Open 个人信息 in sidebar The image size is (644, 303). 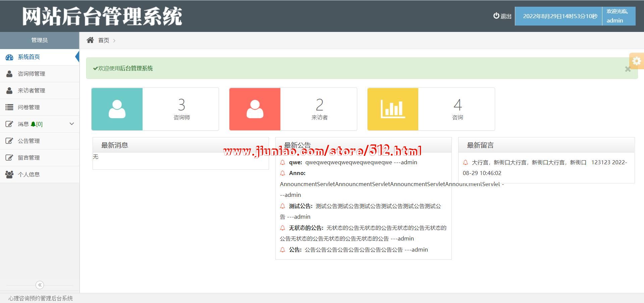[29, 175]
